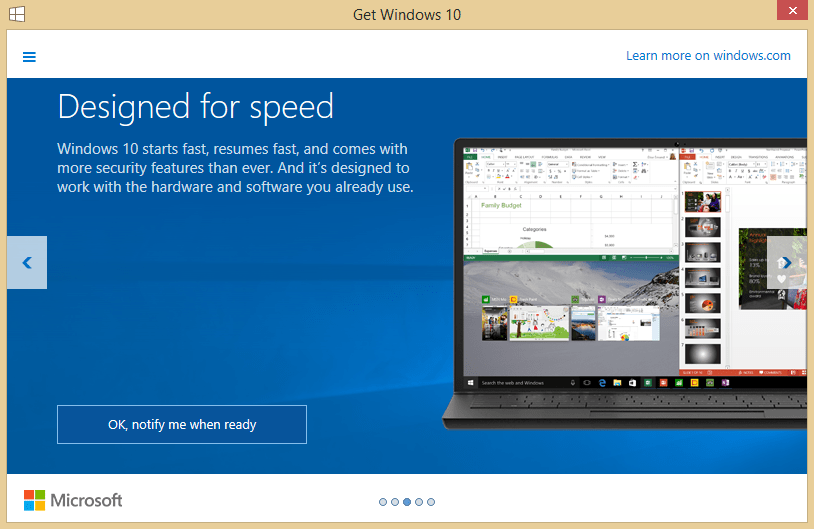Click OK, notify me when ready
This screenshot has width=814, height=529.
point(182,425)
